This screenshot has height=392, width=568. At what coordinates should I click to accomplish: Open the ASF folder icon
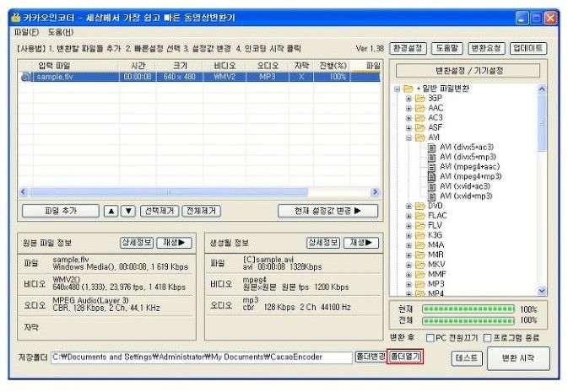click(419, 128)
